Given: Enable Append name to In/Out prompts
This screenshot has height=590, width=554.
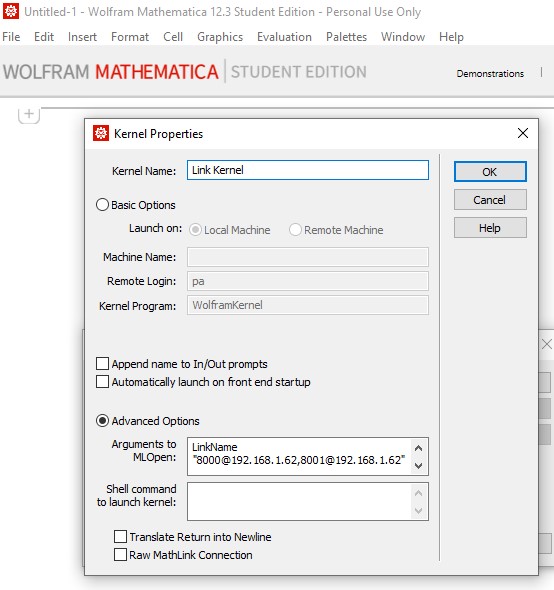Looking at the screenshot, I should pyautogui.click(x=102, y=364).
